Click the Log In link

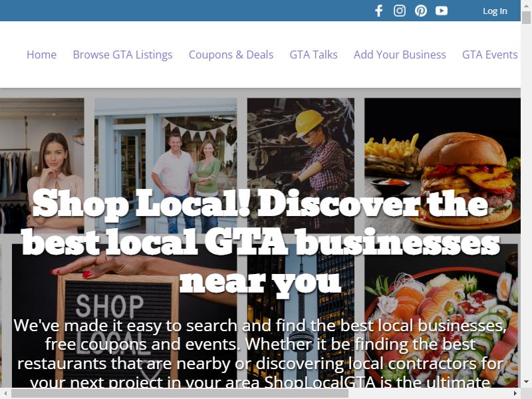point(495,11)
